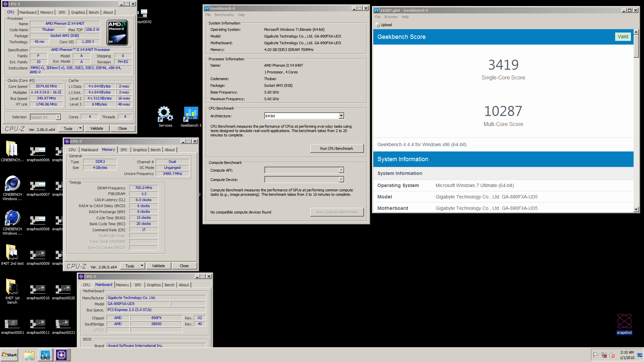Select the snapshot tool icon on desktop

624,324
